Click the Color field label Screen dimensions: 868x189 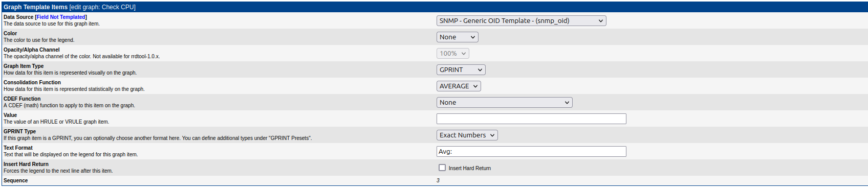(10, 34)
